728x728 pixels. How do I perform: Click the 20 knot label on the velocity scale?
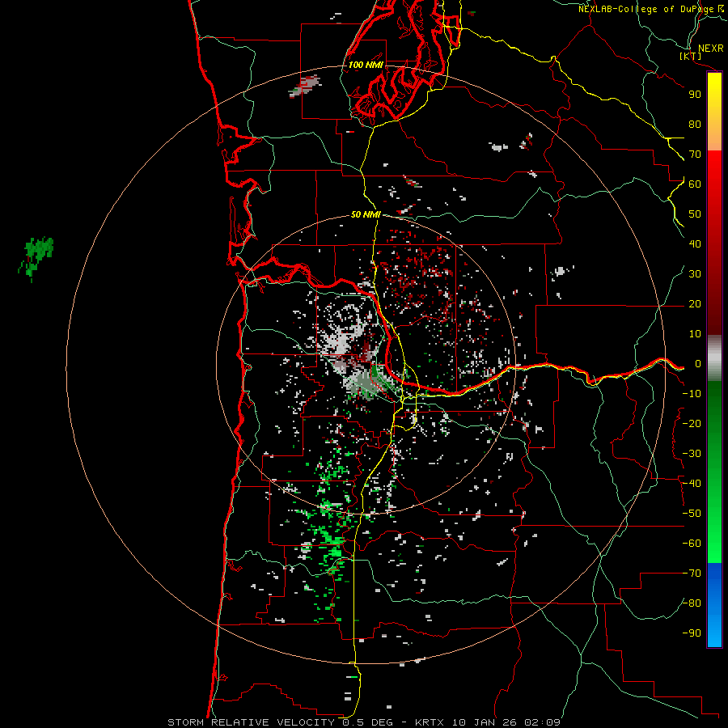[x=695, y=304]
